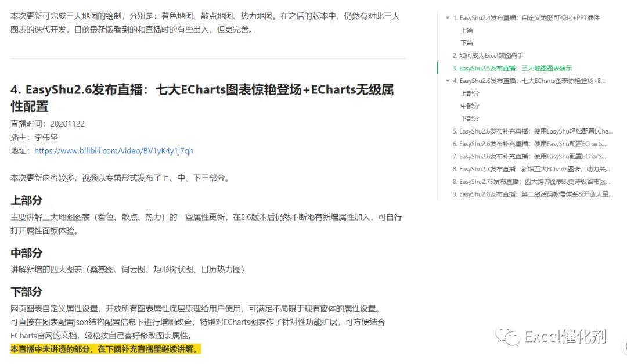Open EasyShu2.8发布直播 outline entry
This screenshot has height=364, width=627.
point(532,194)
